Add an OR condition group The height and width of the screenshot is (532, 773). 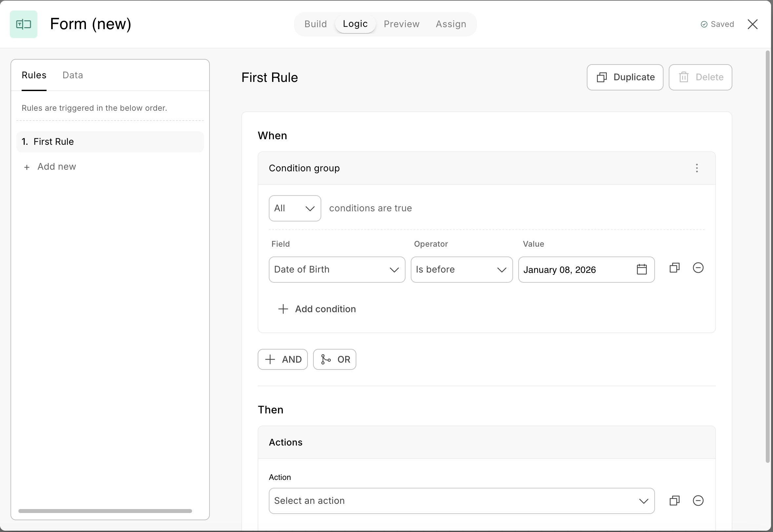(334, 359)
